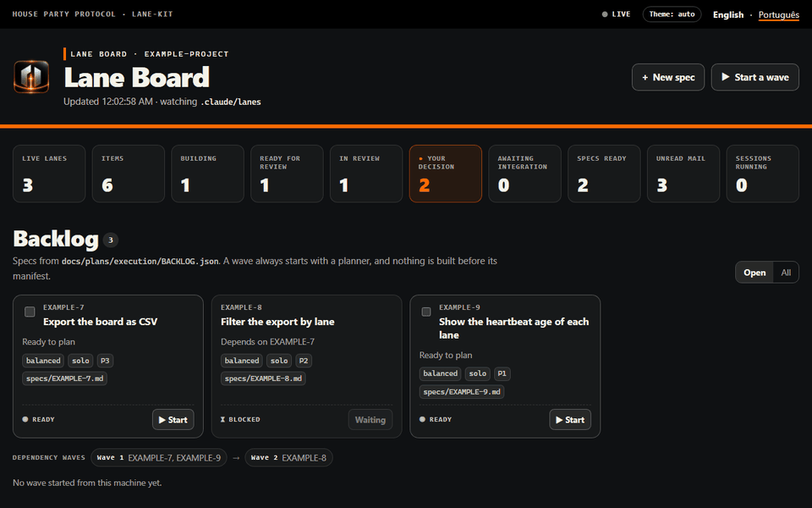The image size is (812, 508).
Task: Select the Open backlog filter
Action: coord(754,273)
